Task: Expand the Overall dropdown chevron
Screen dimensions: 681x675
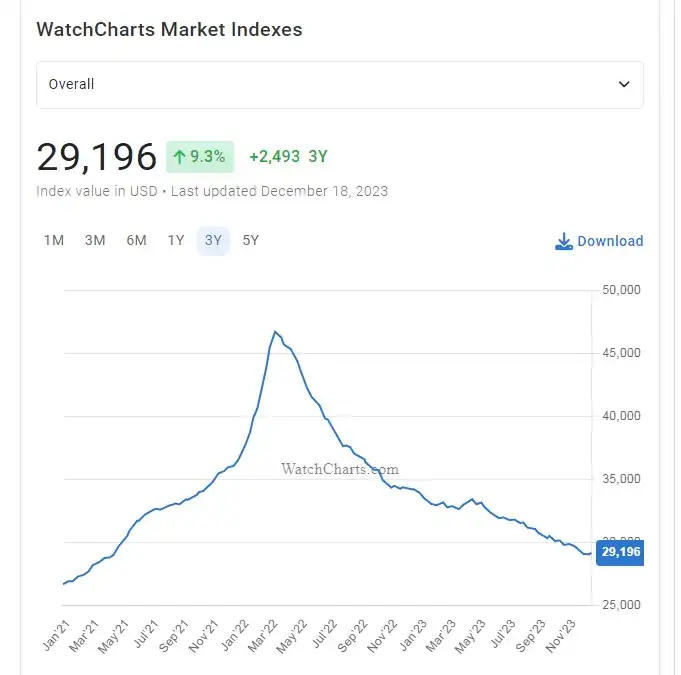Action: 624,85
